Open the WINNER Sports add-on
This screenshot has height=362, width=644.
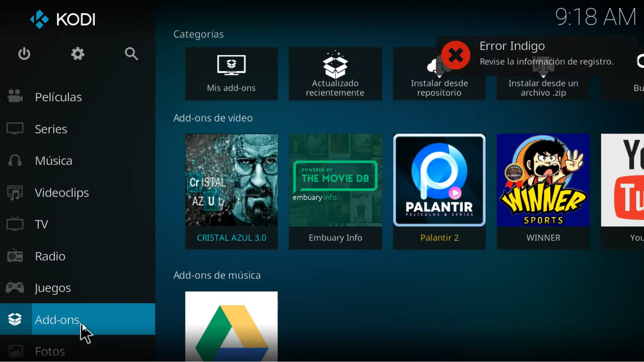543,191
